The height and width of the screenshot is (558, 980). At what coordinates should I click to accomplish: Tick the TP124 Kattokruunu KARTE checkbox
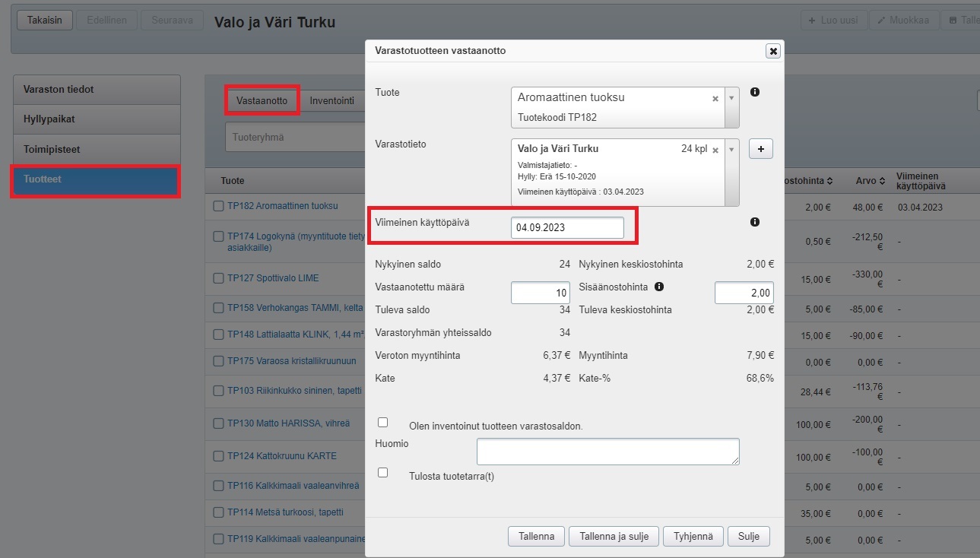point(219,456)
